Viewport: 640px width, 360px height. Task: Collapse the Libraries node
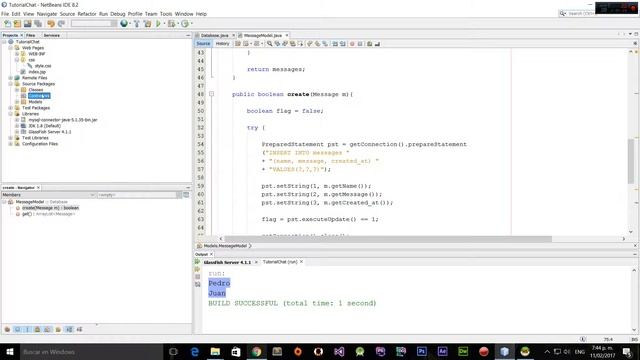[x=11, y=114]
